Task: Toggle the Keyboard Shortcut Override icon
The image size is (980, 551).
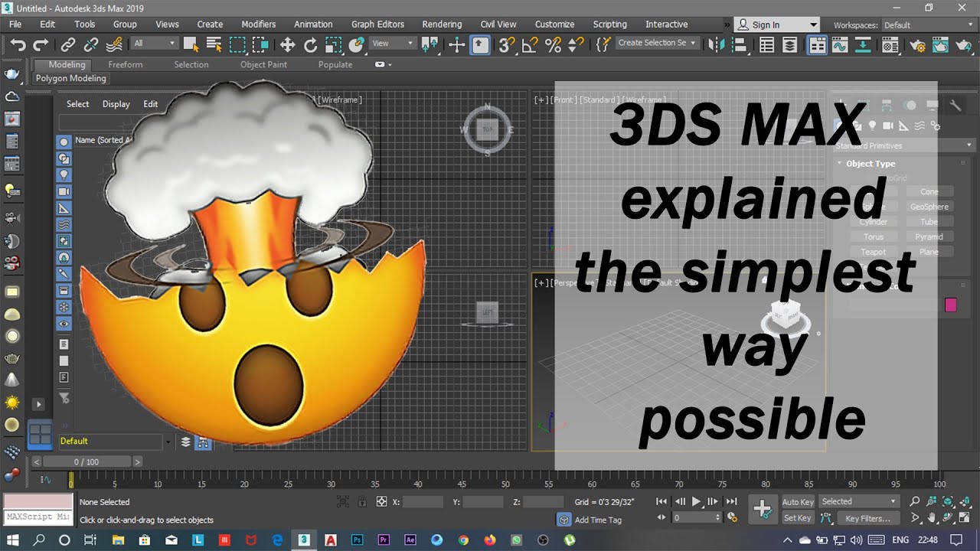Action: pyautogui.click(x=480, y=44)
